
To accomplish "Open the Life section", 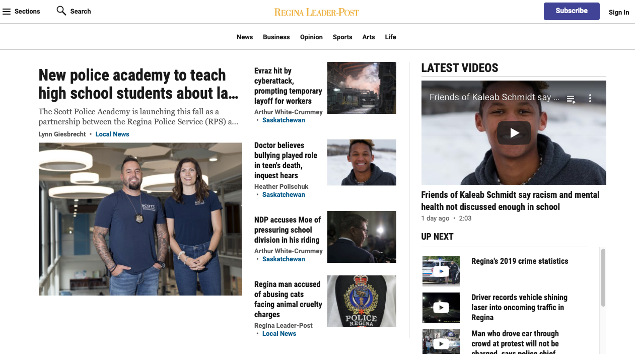I will pyautogui.click(x=390, y=37).
